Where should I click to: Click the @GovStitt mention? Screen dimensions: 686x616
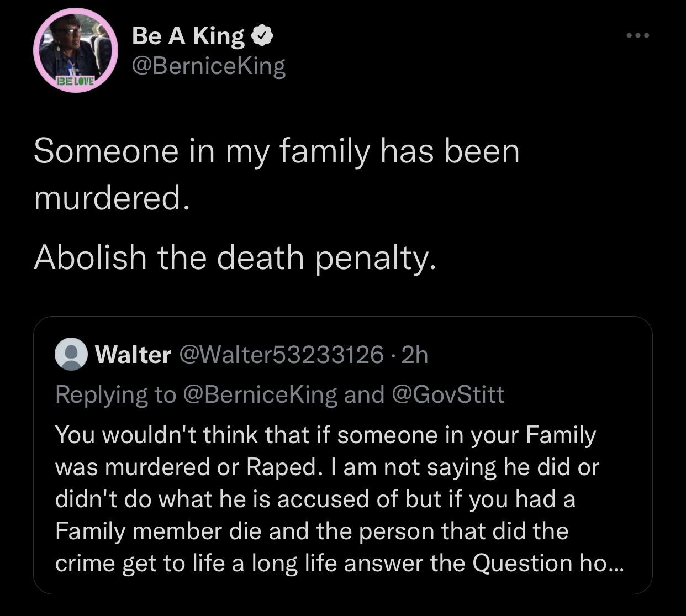click(447, 394)
